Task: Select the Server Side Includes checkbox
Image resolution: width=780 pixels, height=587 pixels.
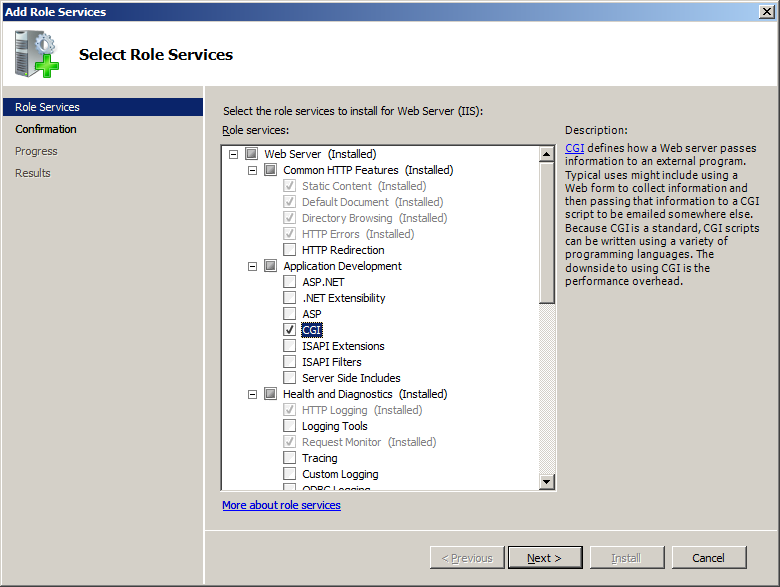Action: 290,378
